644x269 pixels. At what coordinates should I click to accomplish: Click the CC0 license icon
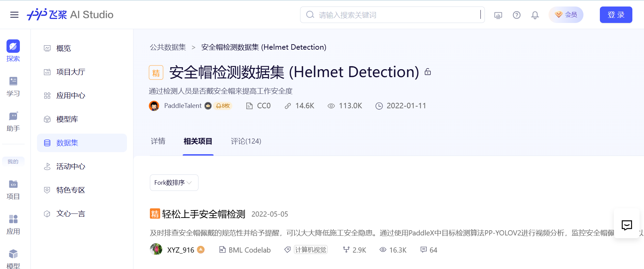(x=249, y=106)
